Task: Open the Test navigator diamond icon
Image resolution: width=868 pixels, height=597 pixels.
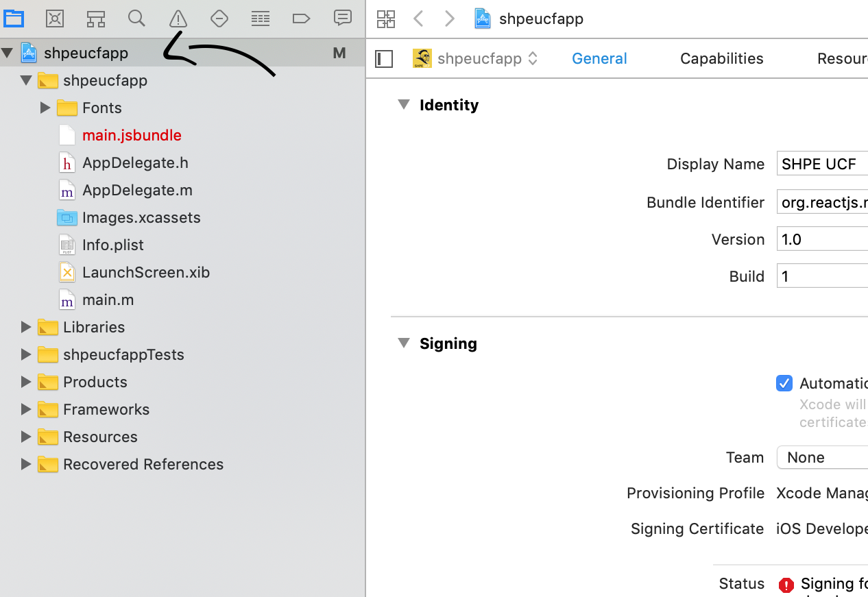Action: 219,19
